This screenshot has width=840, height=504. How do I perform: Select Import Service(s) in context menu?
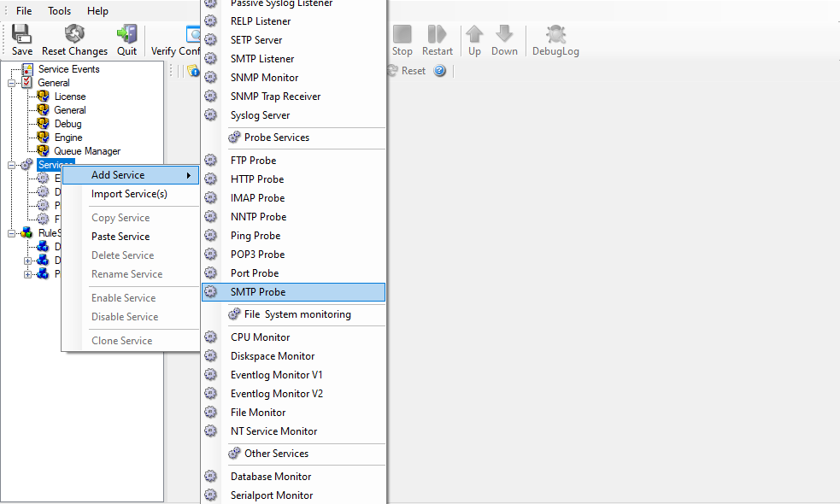tap(129, 194)
